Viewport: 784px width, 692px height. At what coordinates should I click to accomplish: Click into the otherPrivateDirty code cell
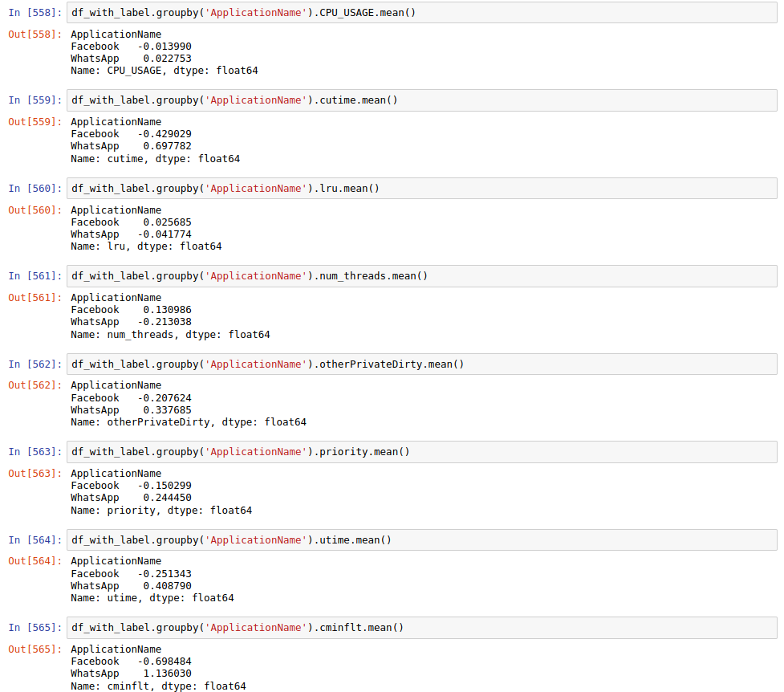coord(421,364)
